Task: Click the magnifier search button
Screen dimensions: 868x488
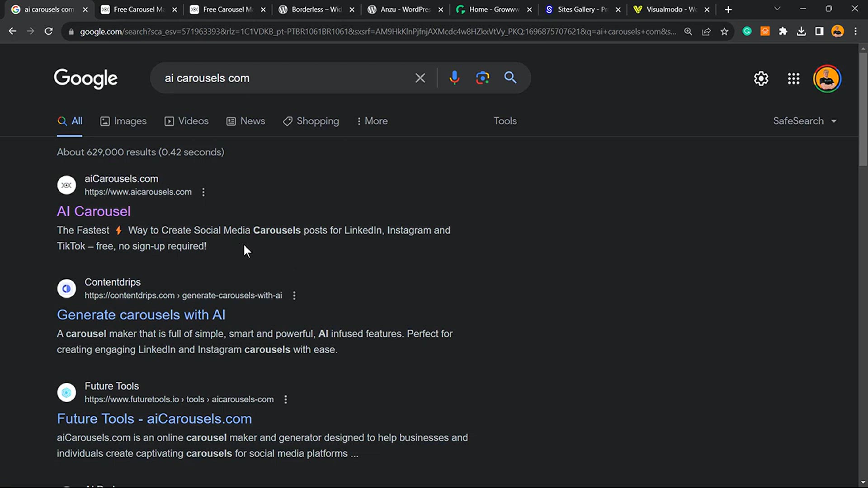Action: coord(510,78)
